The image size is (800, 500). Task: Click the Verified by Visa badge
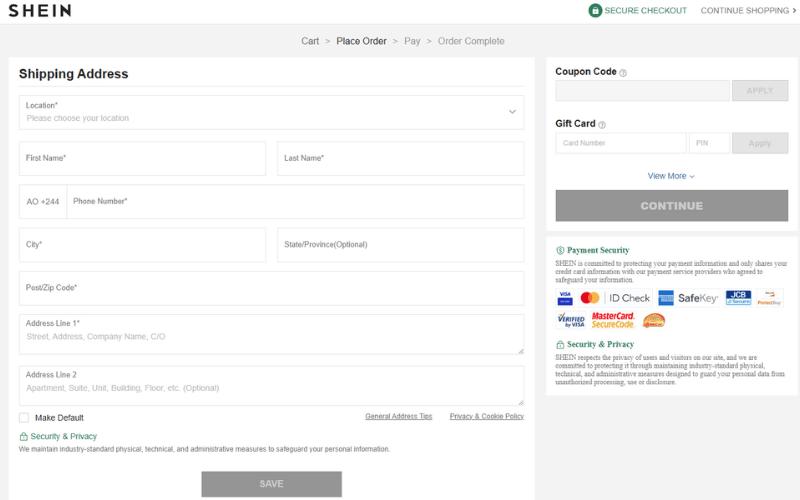coord(571,321)
